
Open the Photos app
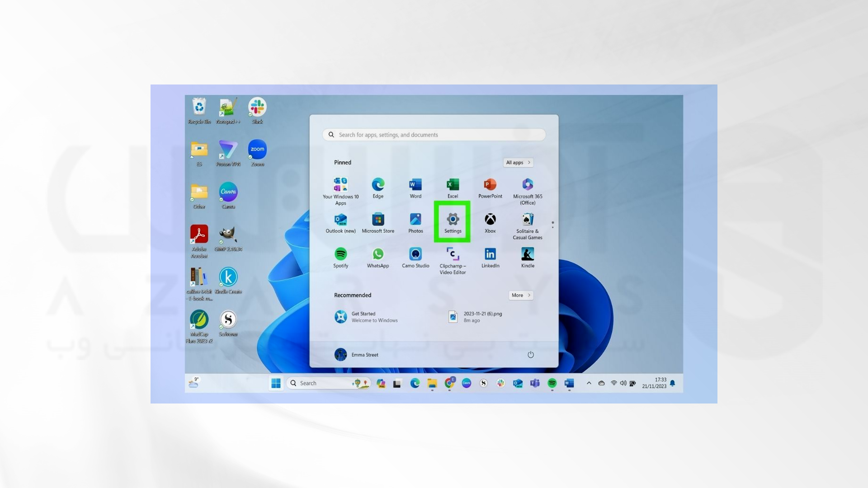tap(415, 223)
